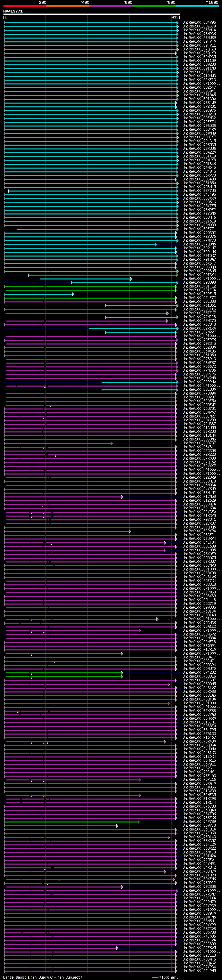Click the label UniRef100_A6MUS9
Viewport: 222px width, 980px height.
tap(199, 38)
